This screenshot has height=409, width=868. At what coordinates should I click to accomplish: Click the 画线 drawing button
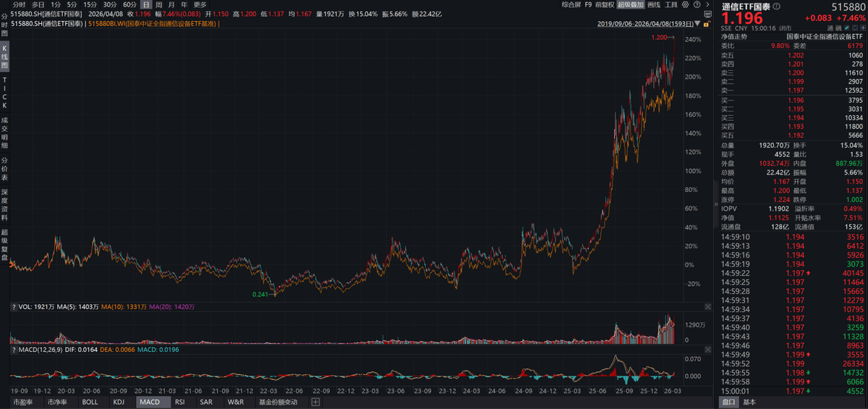click(x=653, y=4)
